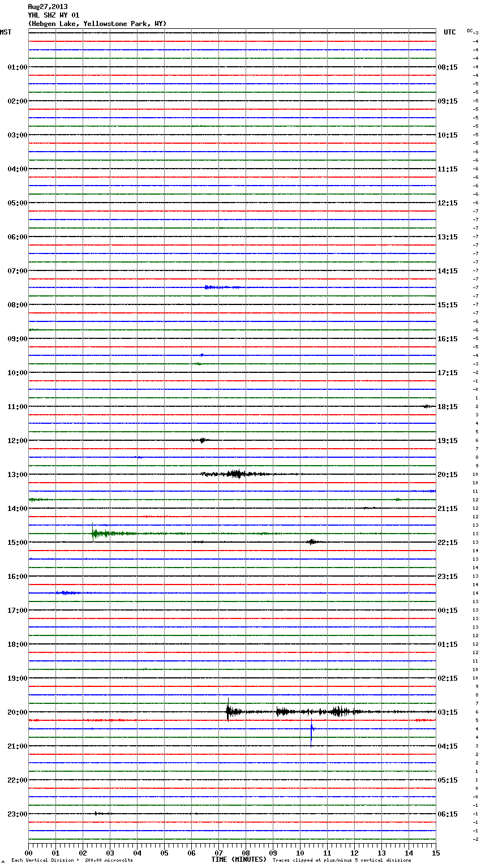This screenshot has width=481, height=868.
Task: Click minute tick 08 on bottom axis
Action: tap(246, 852)
